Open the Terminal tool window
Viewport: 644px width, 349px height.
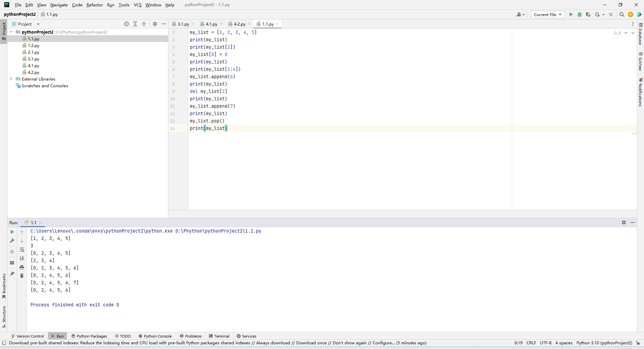[x=219, y=336]
